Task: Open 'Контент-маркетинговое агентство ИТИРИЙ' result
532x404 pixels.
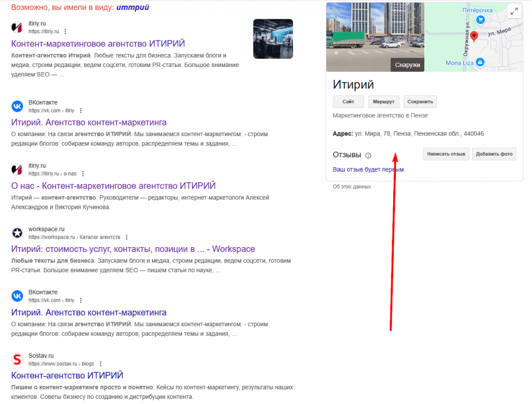Action: (98, 44)
